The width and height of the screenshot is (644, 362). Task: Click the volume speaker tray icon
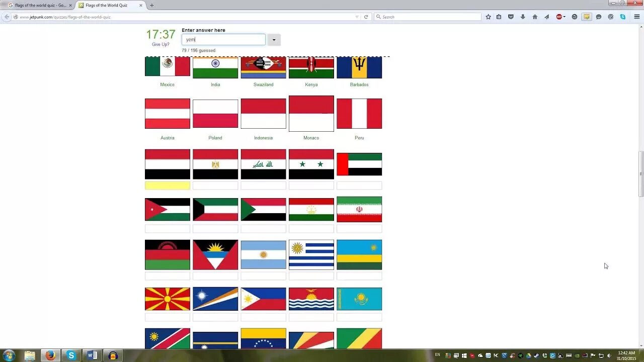(609, 355)
